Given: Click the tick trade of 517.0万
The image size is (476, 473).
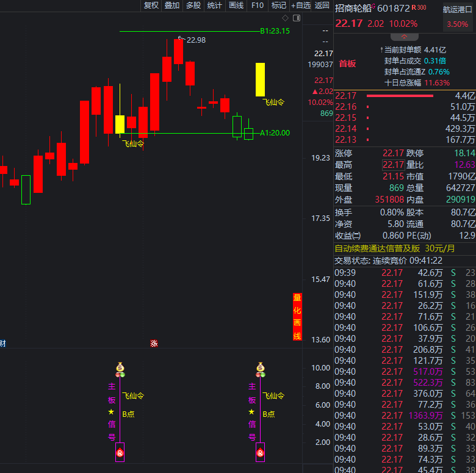Looking at the screenshot, I should pos(428,372).
